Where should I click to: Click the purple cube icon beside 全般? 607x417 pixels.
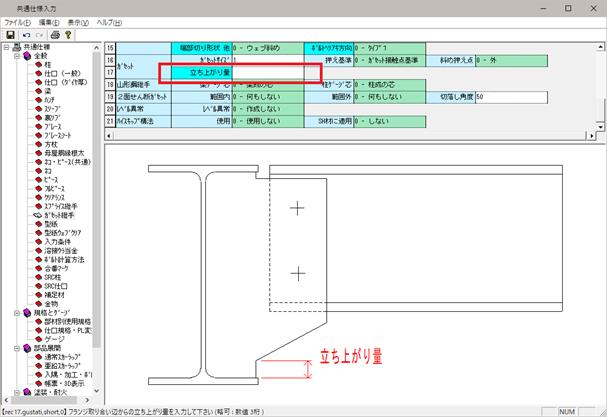(27, 56)
